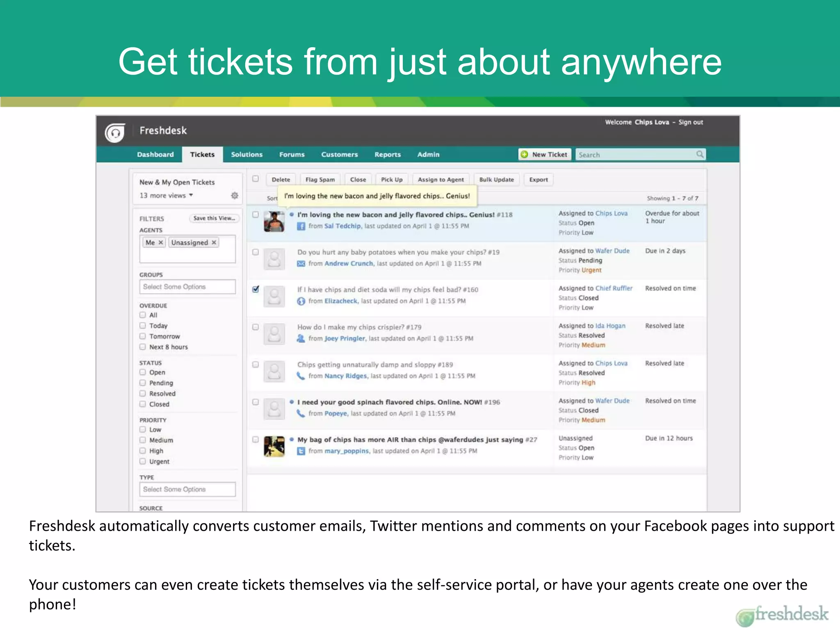Click the forum user icon on ticket #179
This screenshot has height=630, width=840.
point(301,338)
